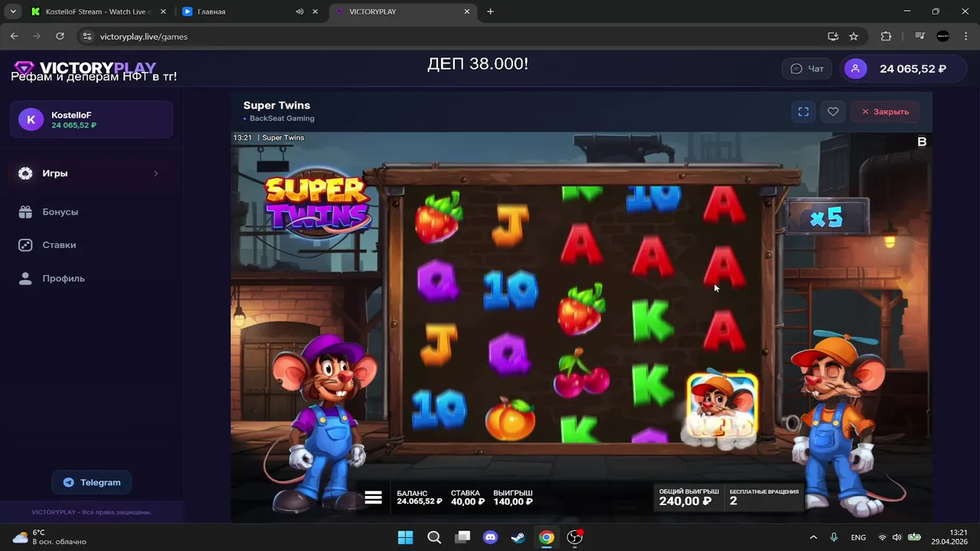Open a new browser tab
The width and height of the screenshot is (980, 551).
pos(490,11)
